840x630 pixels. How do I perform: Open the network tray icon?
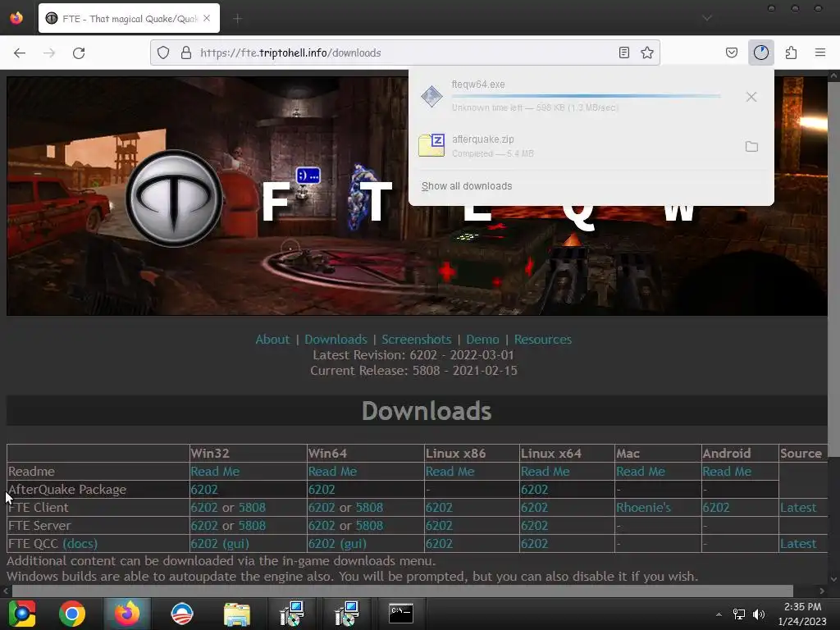[x=739, y=614]
